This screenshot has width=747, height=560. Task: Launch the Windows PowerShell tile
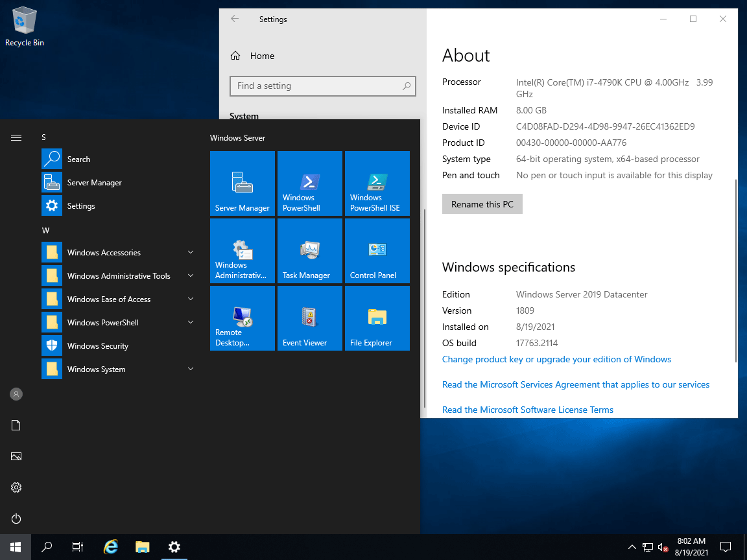[310, 183]
